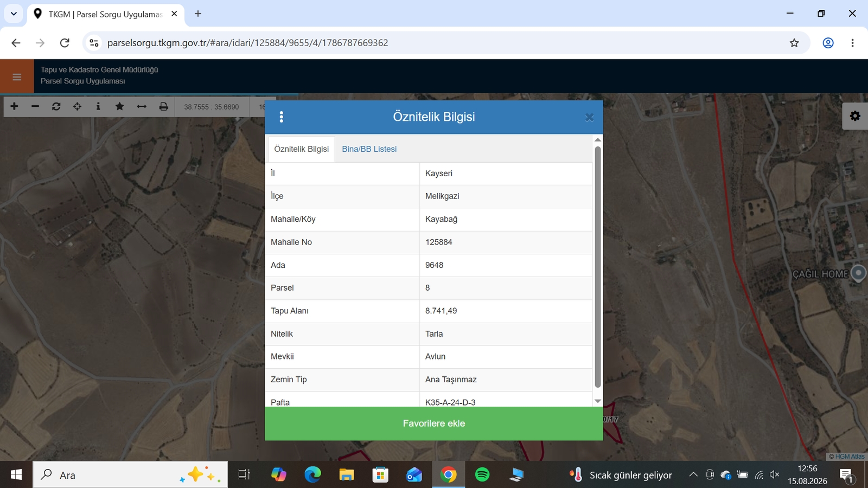This screenshot has height=488, width=868.
Task: Switch to the Bina/BB Listesi tab
Action: point(369,149)
